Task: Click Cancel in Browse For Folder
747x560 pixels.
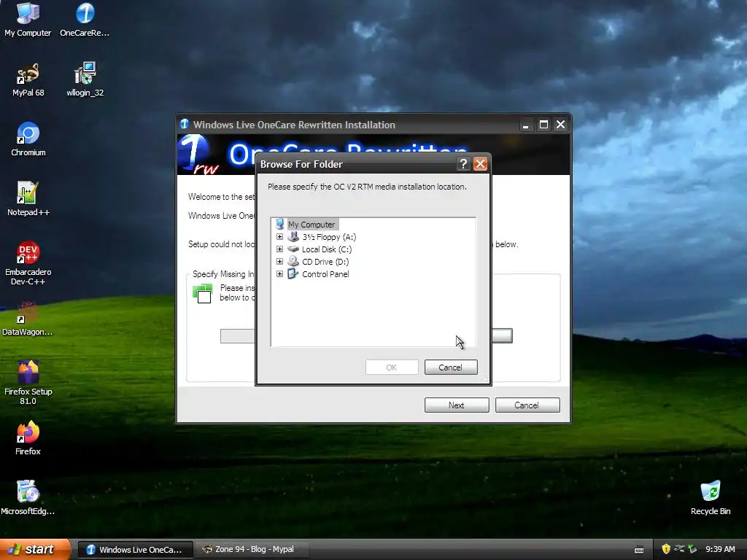Action: click(451, 367)
